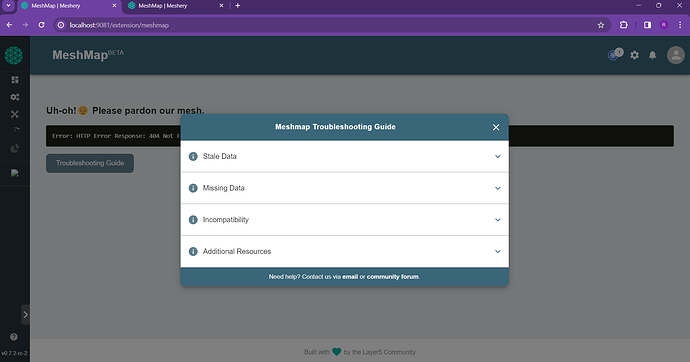Open the Configuration tools sidebar icon

(x=15, y=114)
